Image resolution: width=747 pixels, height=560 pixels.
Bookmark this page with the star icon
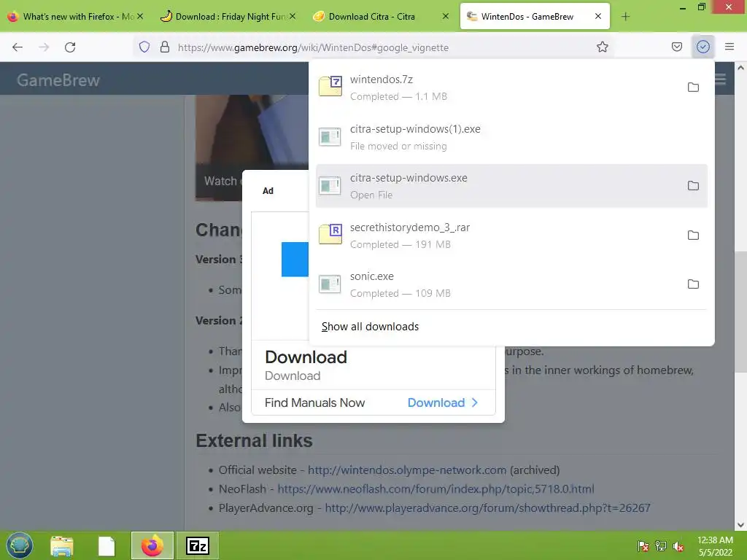pyautogui.click(x=602, y=47)
